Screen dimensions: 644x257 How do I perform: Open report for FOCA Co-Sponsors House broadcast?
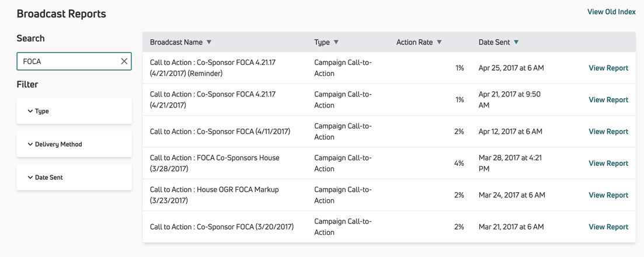tap(608, 164)
